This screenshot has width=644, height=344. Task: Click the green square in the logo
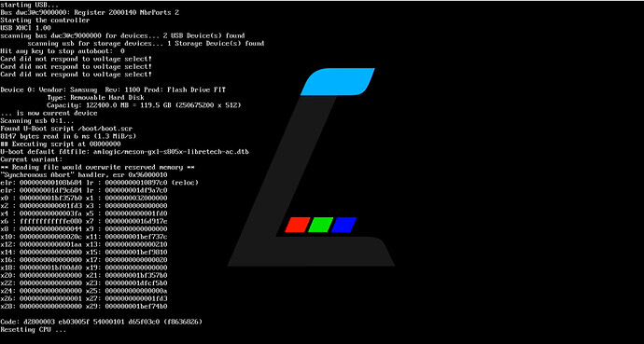coord(321,225)
